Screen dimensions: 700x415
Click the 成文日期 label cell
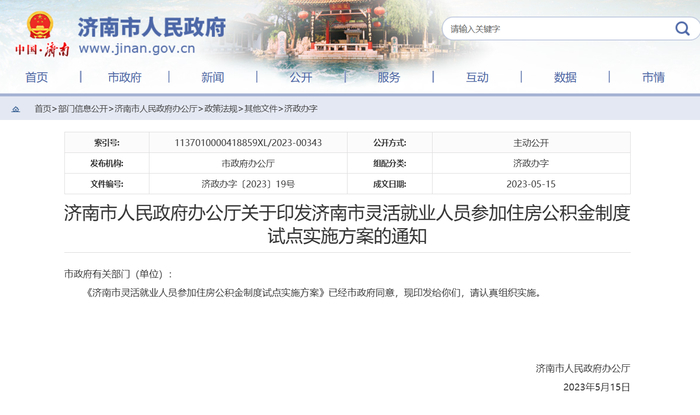(390, 184)
